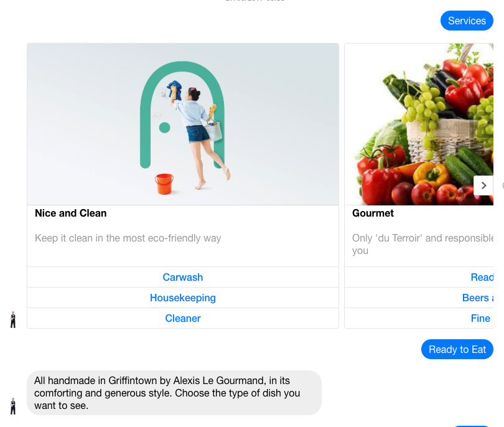Click the eco-friendly subtitle text
The width and height of the screenshot is (504, 427).
coord(128,238)
